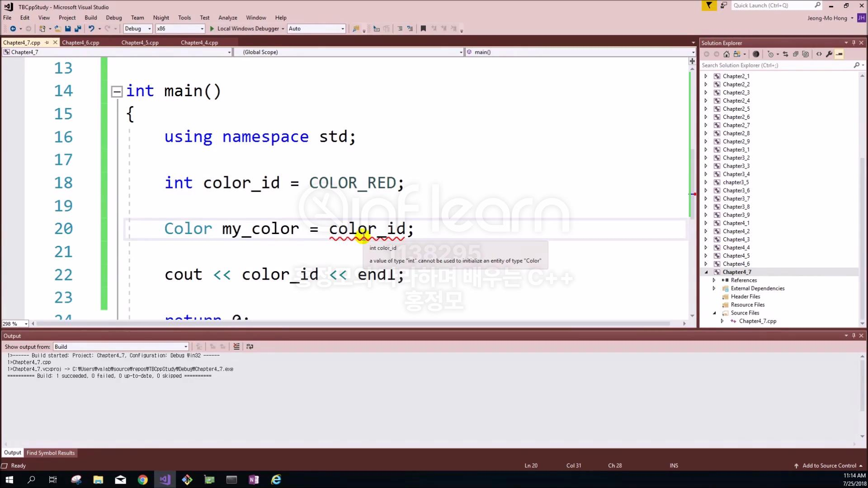Image resolution: width=868 pixels, height=488 pixels.
Task: Expand the Chapter4_6 project node
Action: coord(706,264)
